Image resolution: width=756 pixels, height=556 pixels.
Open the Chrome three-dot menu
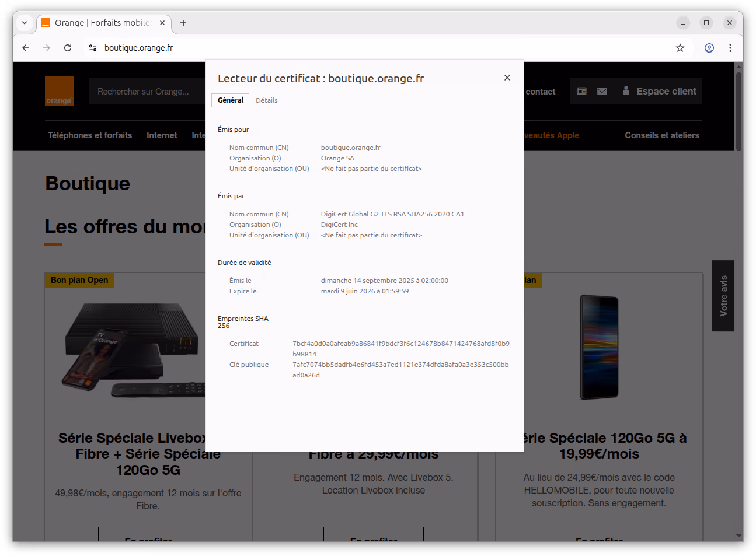pos(730,48)
